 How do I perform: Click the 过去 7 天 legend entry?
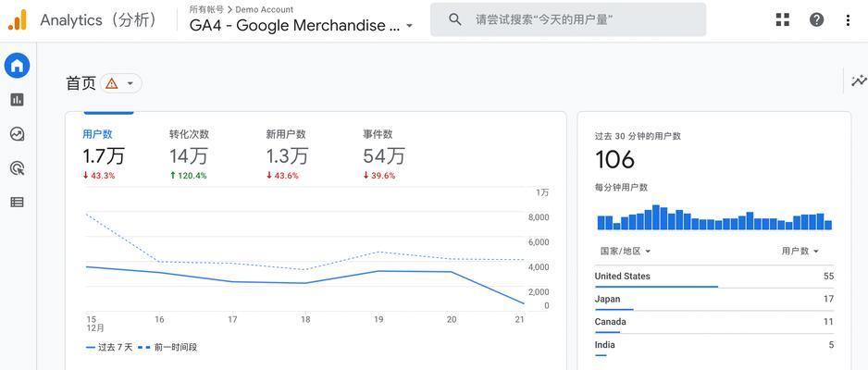(x=109, y=347)
